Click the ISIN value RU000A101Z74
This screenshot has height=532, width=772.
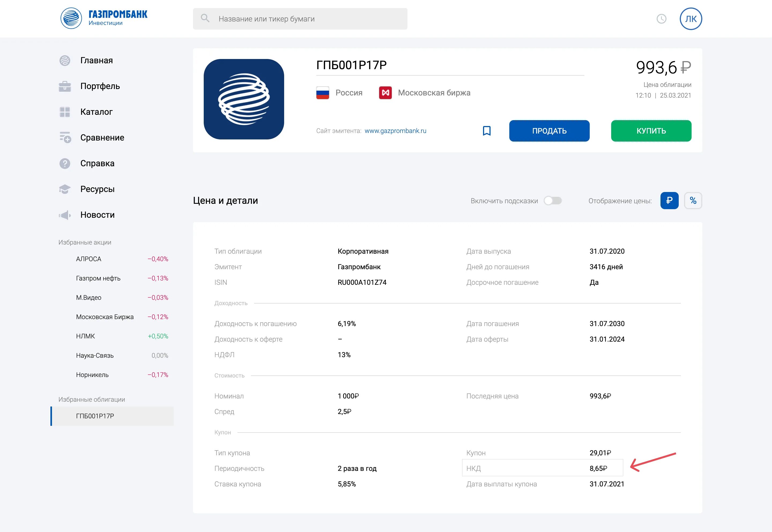tap(362, 282)
